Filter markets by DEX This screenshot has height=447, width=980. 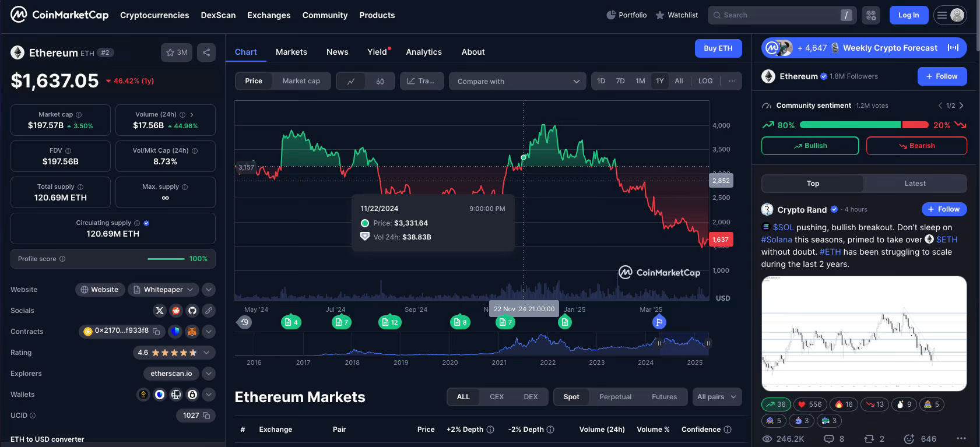[x=531, y=397]
